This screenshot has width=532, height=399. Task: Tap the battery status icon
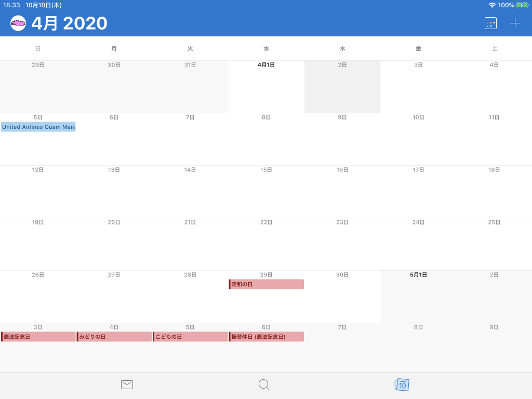pos(522,5)
